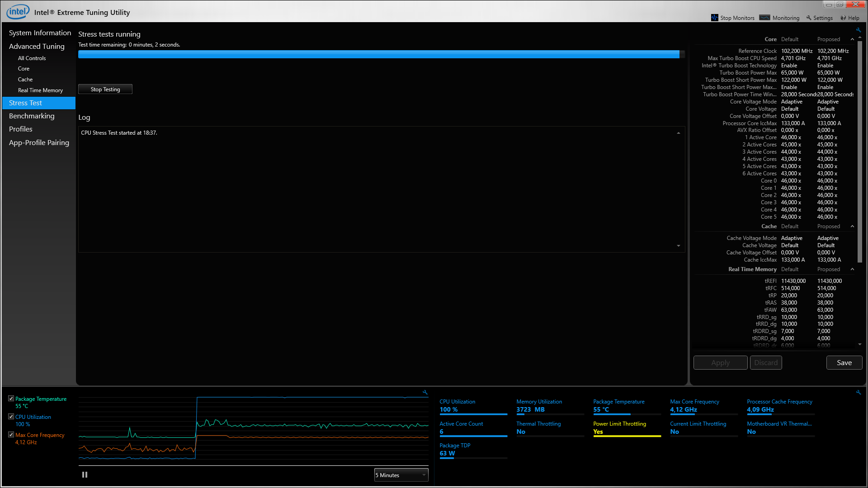Image resolution: width=868 pixels, height=488 pixels.
Task: Click wrench icon at monitor tiles corner
Action: tap(858, 392)
